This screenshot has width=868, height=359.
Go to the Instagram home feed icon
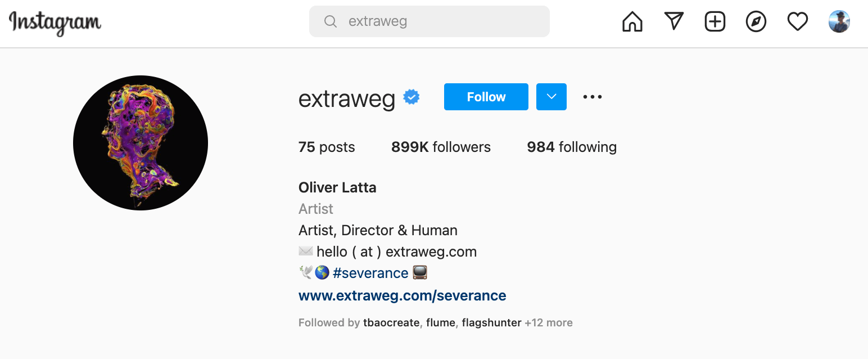click(632, 22)
